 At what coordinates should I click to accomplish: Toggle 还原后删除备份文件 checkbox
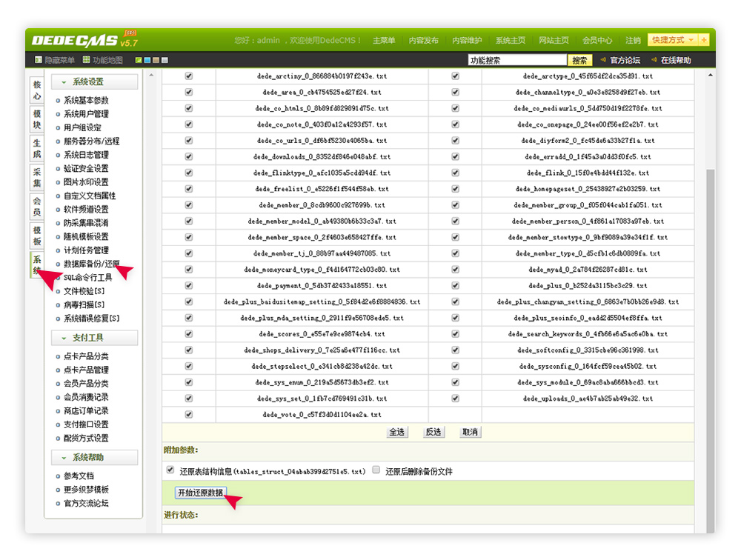click(x=376, y=469)
